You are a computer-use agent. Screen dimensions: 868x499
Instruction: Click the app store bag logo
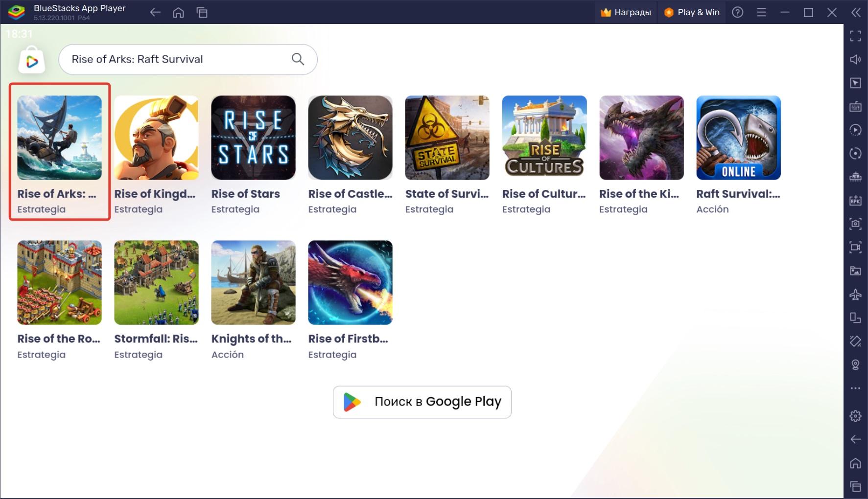[32, 60]
